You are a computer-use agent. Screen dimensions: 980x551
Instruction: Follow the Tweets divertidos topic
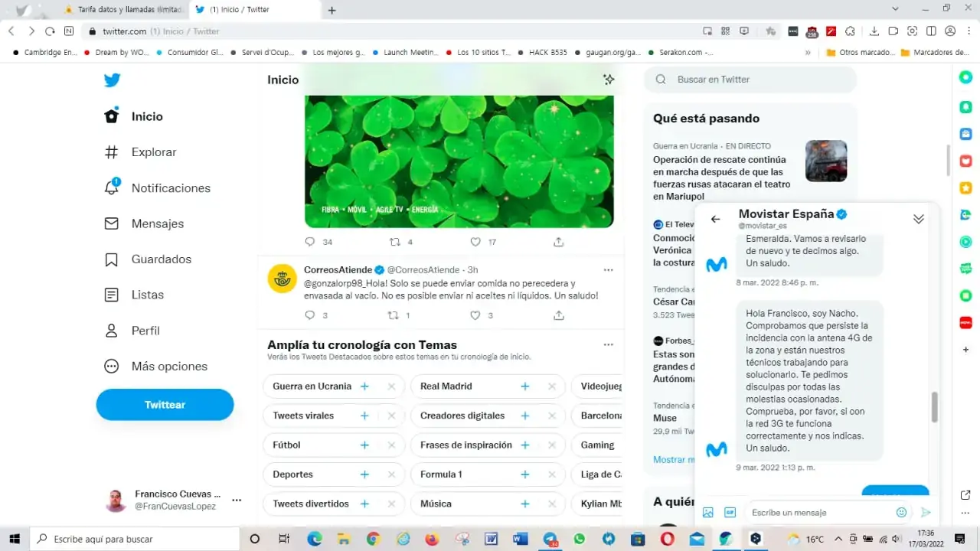[364, 504]
